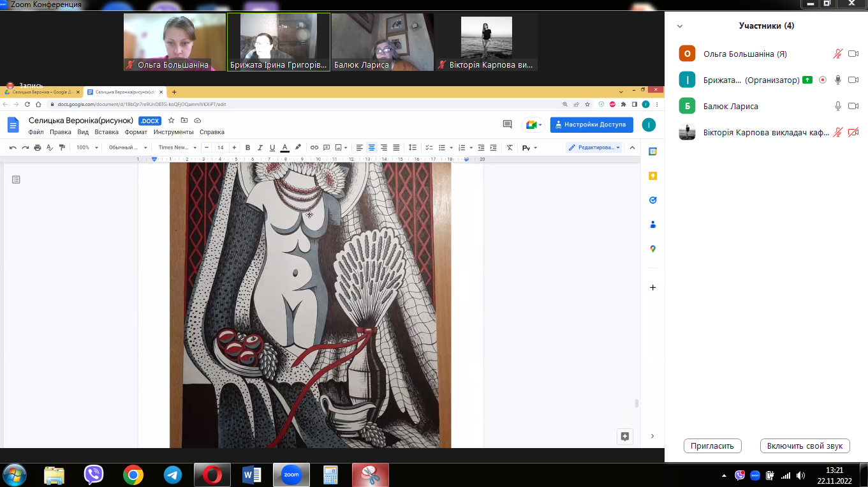Open the Times New font dropdown

pos(177,147)
